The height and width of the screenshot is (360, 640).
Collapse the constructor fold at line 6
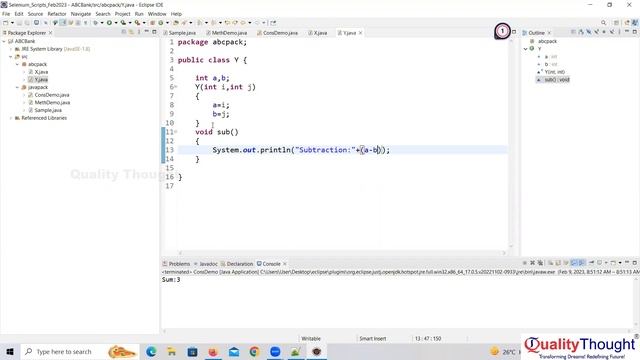[176, 87]
